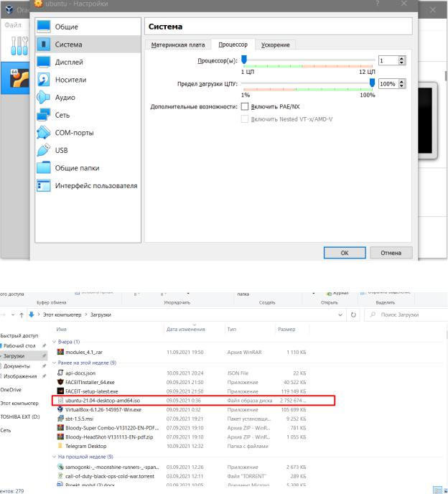
Task: Open the USB plug icon
Action: coord(44,150)
